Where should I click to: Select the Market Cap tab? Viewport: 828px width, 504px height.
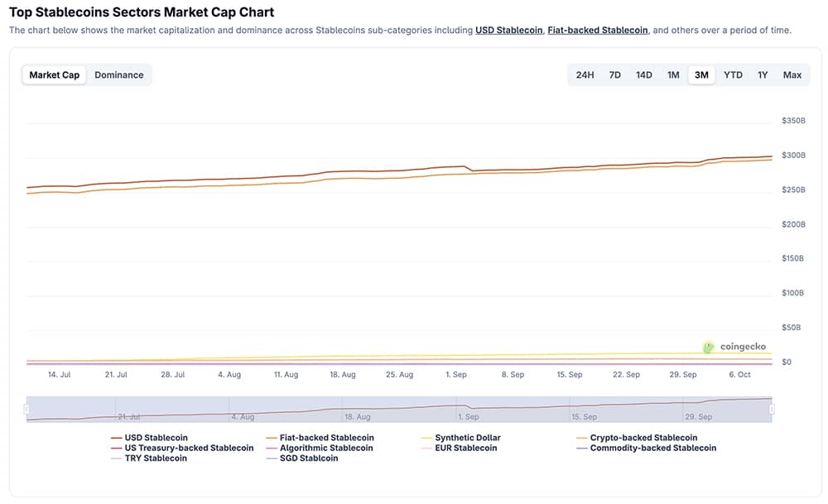coord(55,75)
